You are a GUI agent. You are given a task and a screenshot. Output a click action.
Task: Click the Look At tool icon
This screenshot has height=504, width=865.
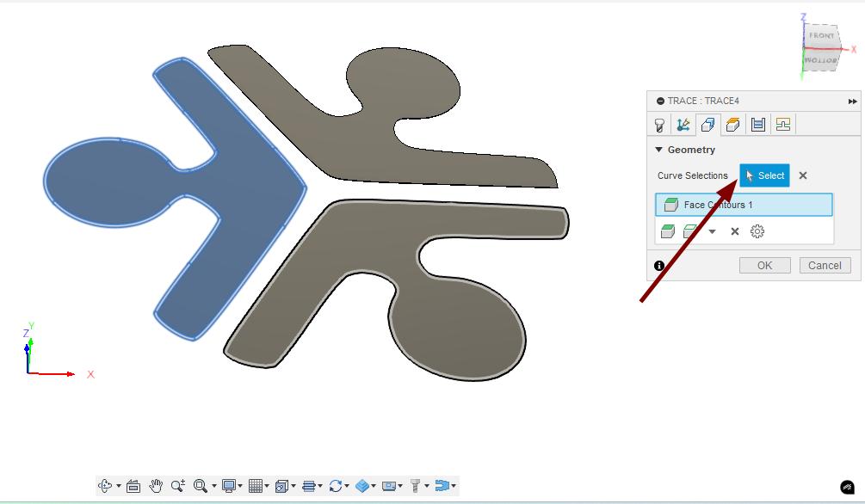pyautogui.click(x=133, y=486)
